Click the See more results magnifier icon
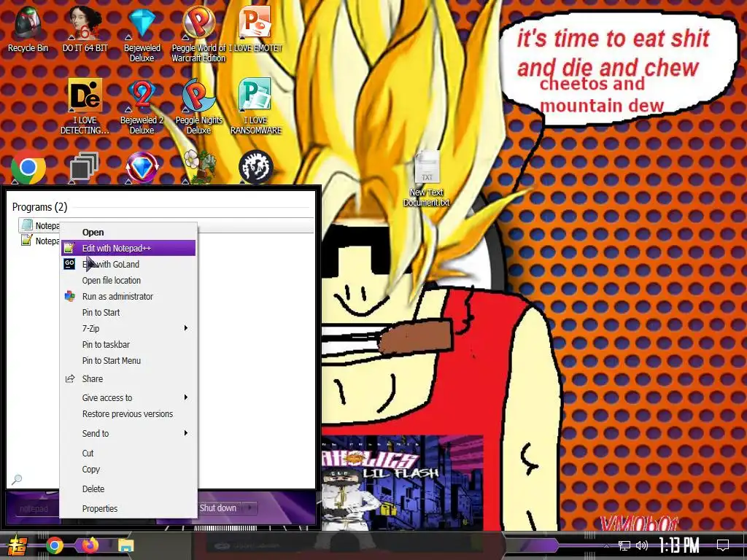The width and height of the screenshot is (747, 560). pyautogui.click(x=17, y=479)
